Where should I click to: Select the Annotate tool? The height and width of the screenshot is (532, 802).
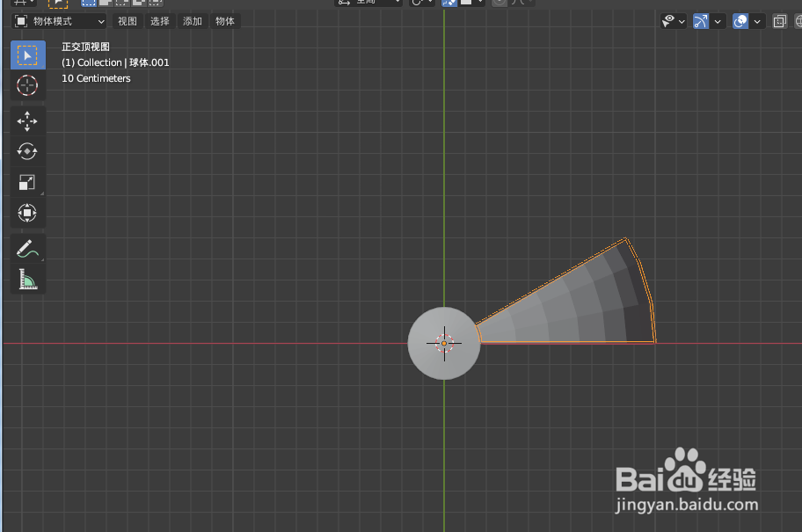[x=27, y=249]
